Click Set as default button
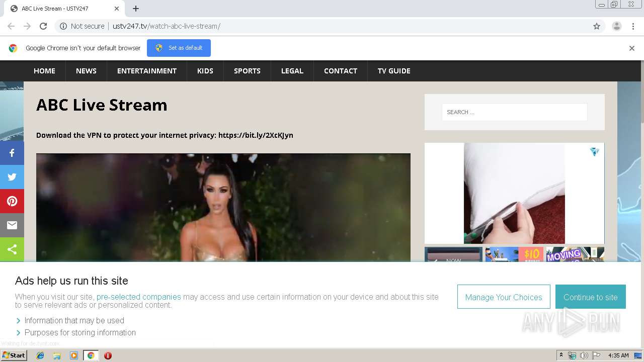Viewport: 644px width, 362px height. [179, 48]
